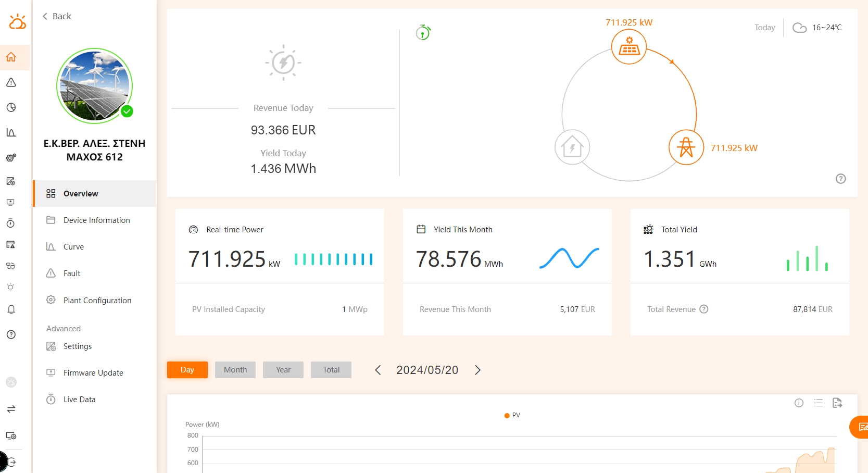
Task: Click the export chart data icon
Action: pyautogui.click(x=837, y=403)
